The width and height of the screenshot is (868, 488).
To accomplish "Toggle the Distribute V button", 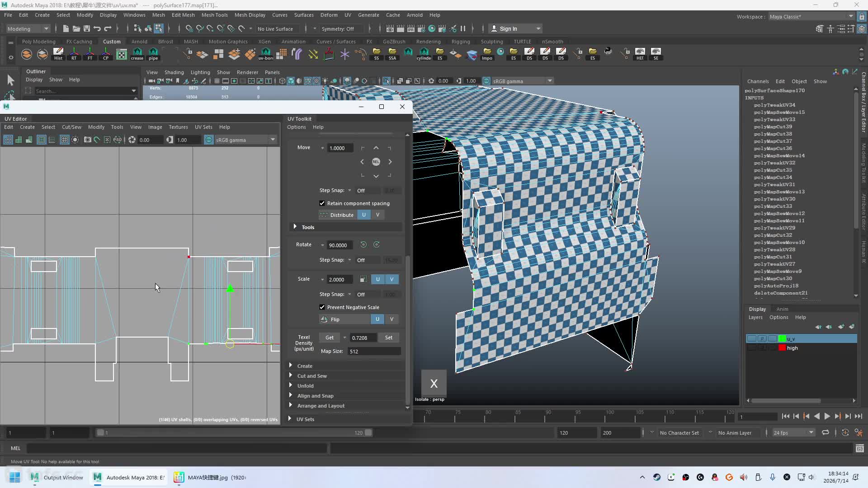I will pos(377,215).
